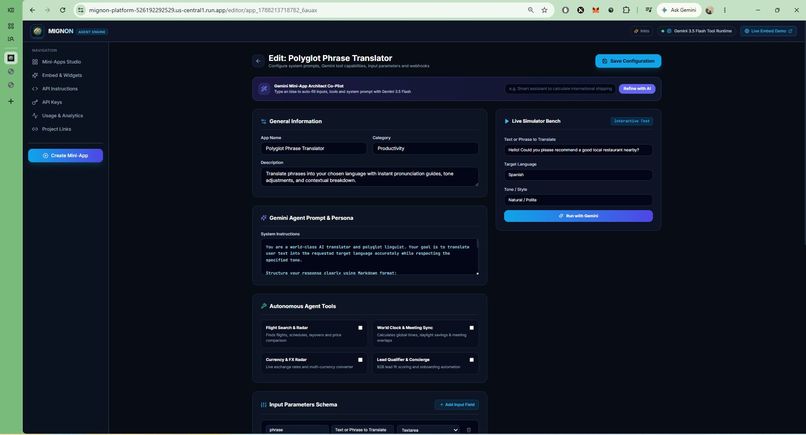This screenshot has width=806, height=435.
Task: Click the Autonomous Agent Tools wrench icon
Action: coord(264,306)
